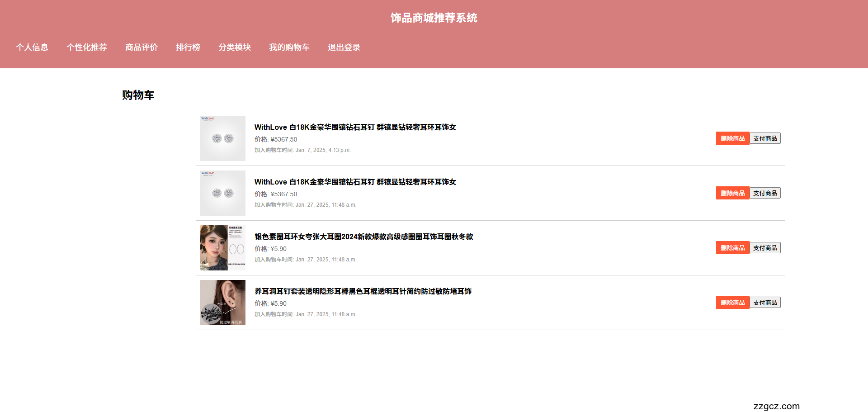Open the 个人信息 navigation menu item
This screenshot has height=412, width=868.
[32, 47]
